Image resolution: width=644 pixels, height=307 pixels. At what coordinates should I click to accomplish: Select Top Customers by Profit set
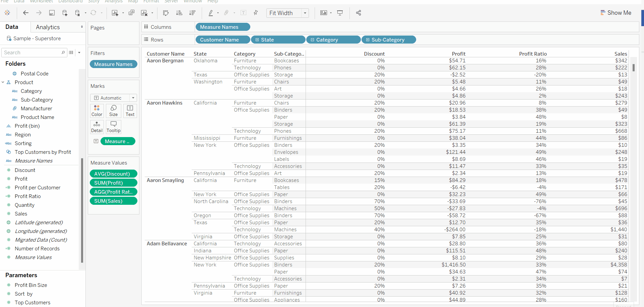click(43, 152)
